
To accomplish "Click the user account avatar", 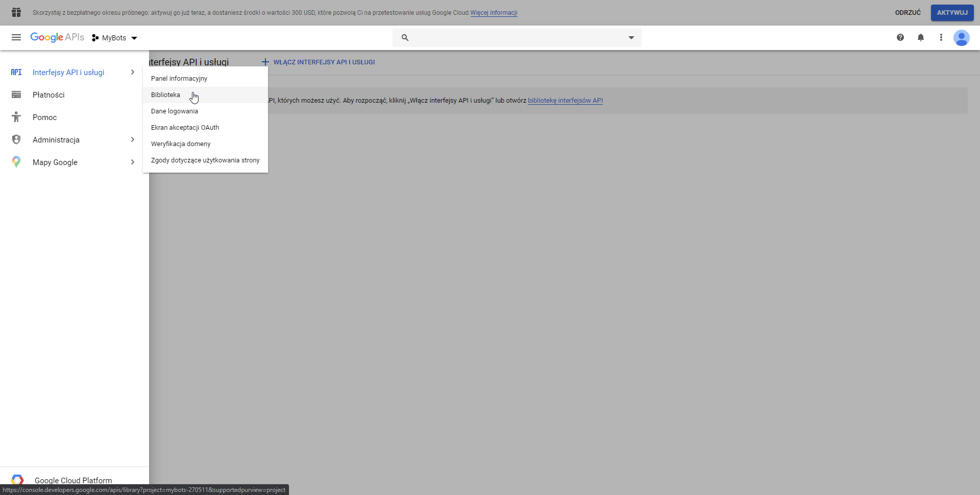I will (962, 38).
